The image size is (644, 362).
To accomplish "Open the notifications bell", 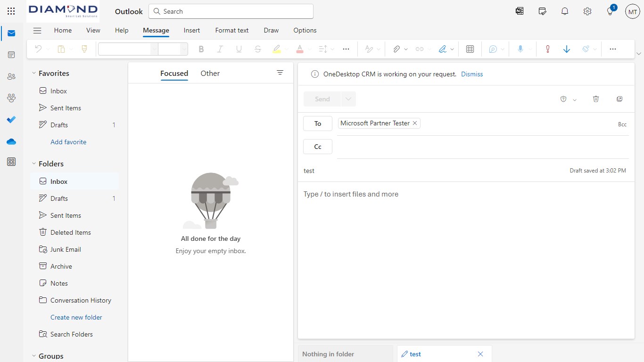I will pyautogui.click(x=565, y=11).
